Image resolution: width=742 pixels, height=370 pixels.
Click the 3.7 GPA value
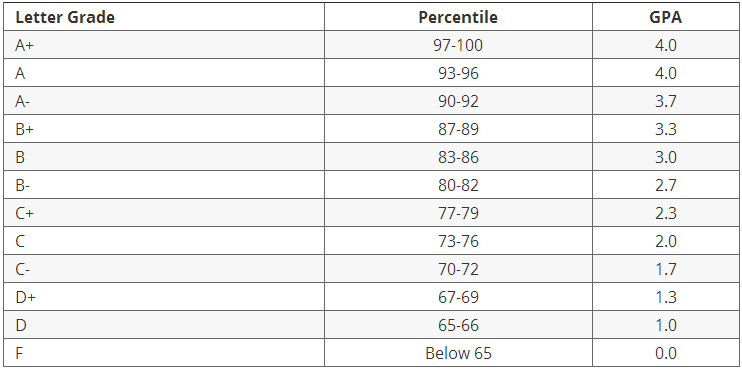[665, 101]
